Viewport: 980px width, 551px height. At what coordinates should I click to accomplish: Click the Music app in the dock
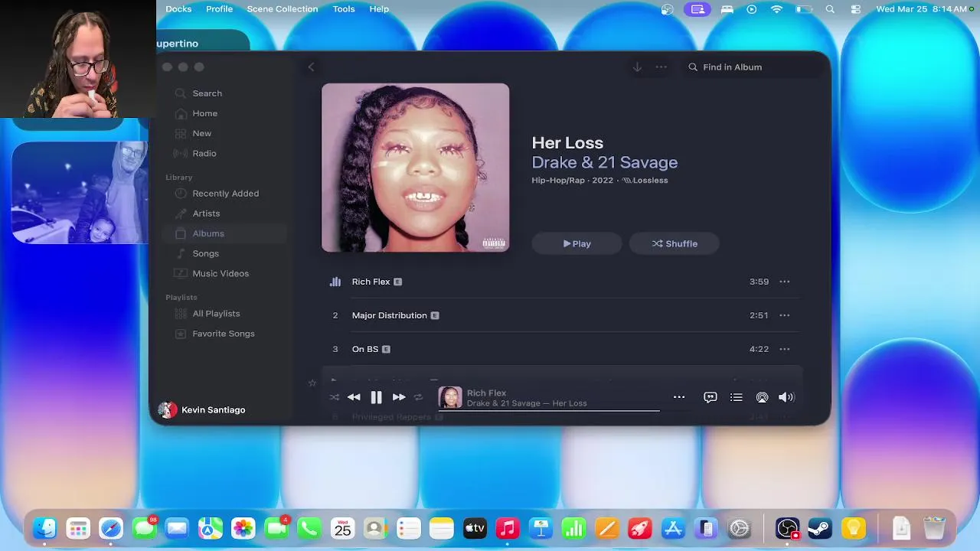coord(508,528)
